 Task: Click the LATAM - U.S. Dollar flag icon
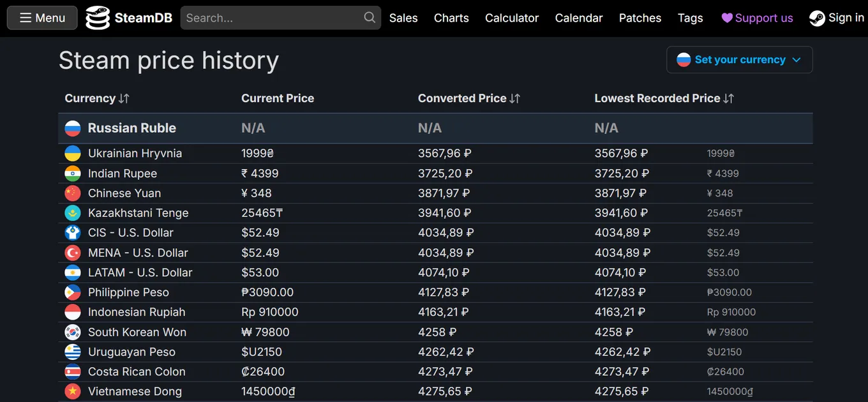pyautogui.click(x=73, y=272)
